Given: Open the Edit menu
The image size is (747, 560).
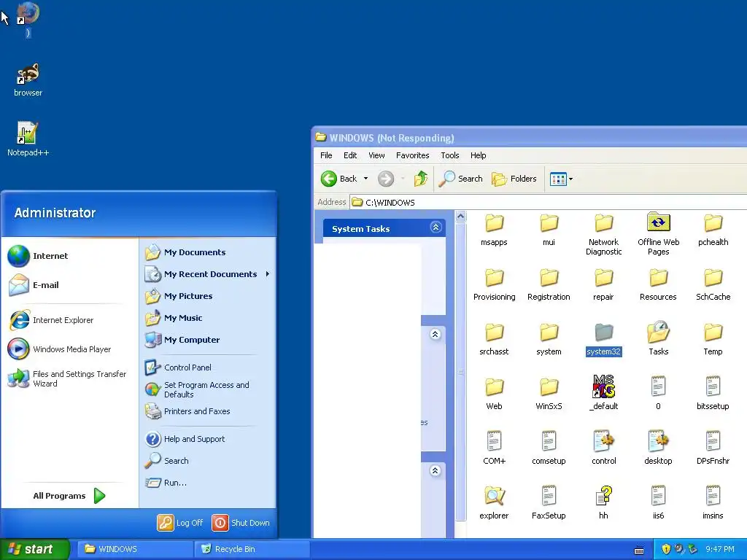Looking at the screenshot, I should [x=350, y=155].
